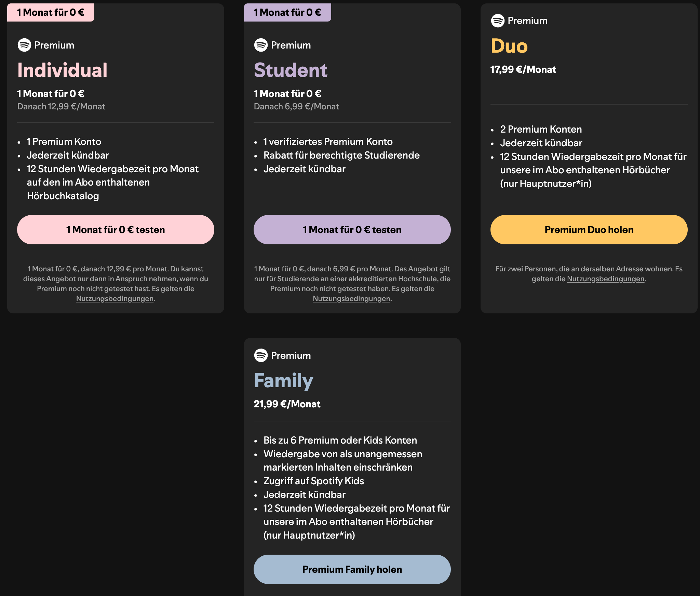Open Nutzungsbedingungen link under Duo plan
Image resolution: width=700 pixels, height=596 pixels.
[x=605, y=279]
